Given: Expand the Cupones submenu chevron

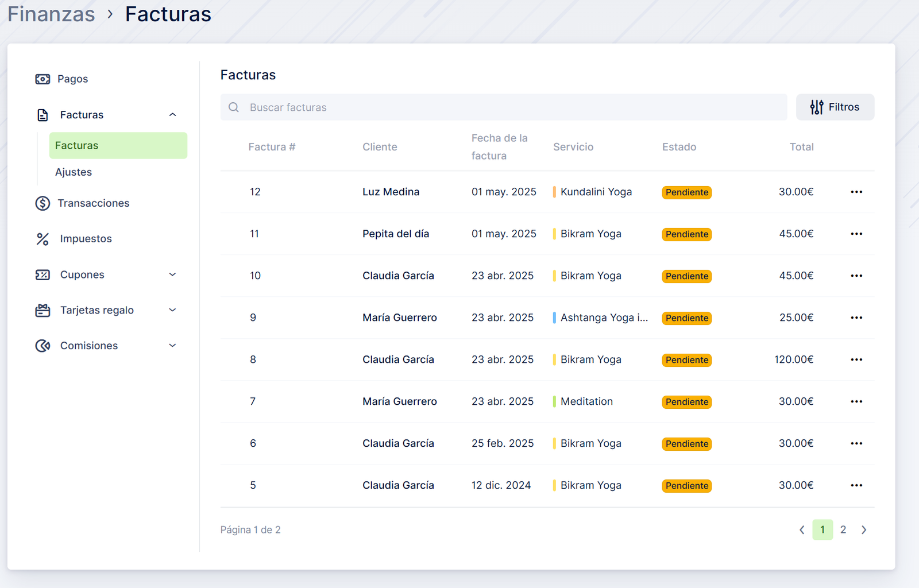Looking at the screenshot, I should click(172, 275).
